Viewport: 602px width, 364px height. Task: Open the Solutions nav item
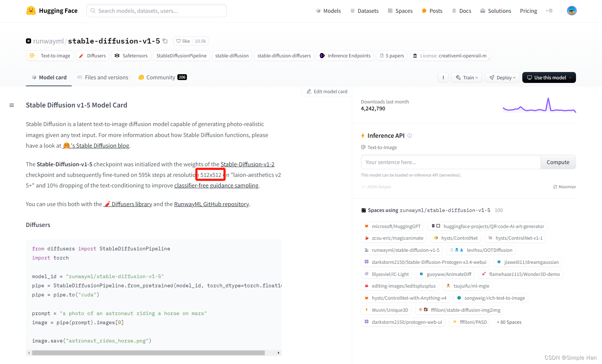[x=496, y=11]
